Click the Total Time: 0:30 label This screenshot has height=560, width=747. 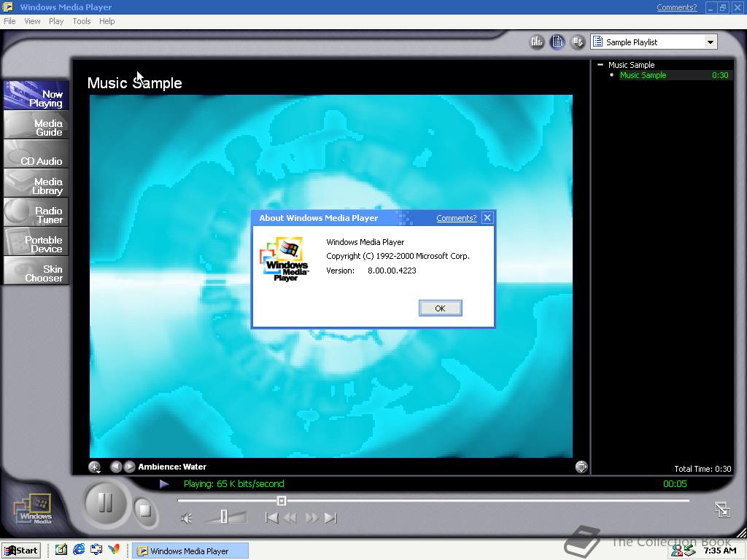(703, 469)
